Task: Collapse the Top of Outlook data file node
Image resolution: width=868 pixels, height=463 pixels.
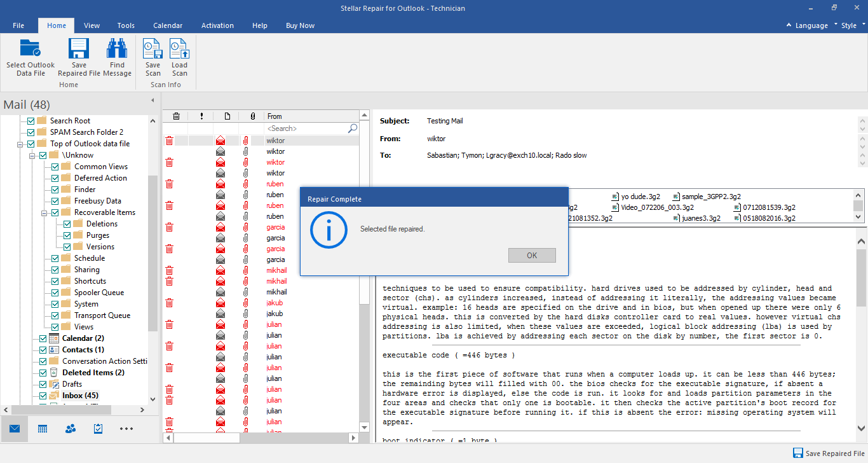Action: [x=20, y=143]
